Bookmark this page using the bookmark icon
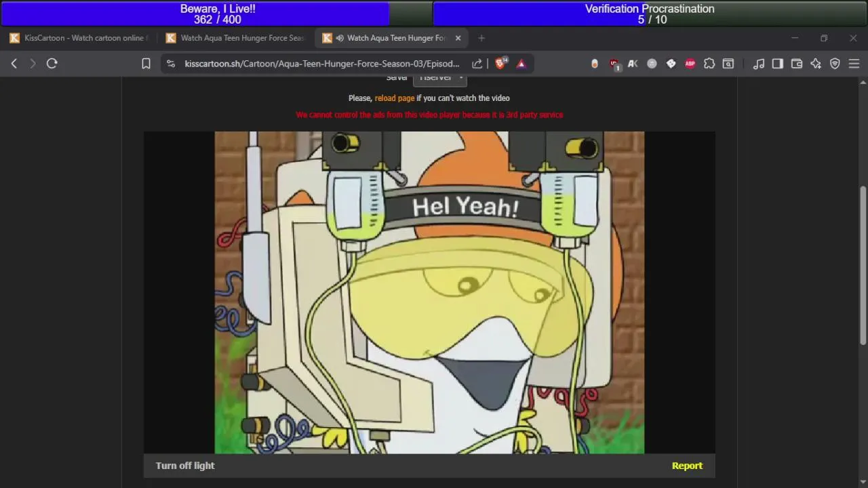This screenshot has width=868, height=488. (146, 64)
